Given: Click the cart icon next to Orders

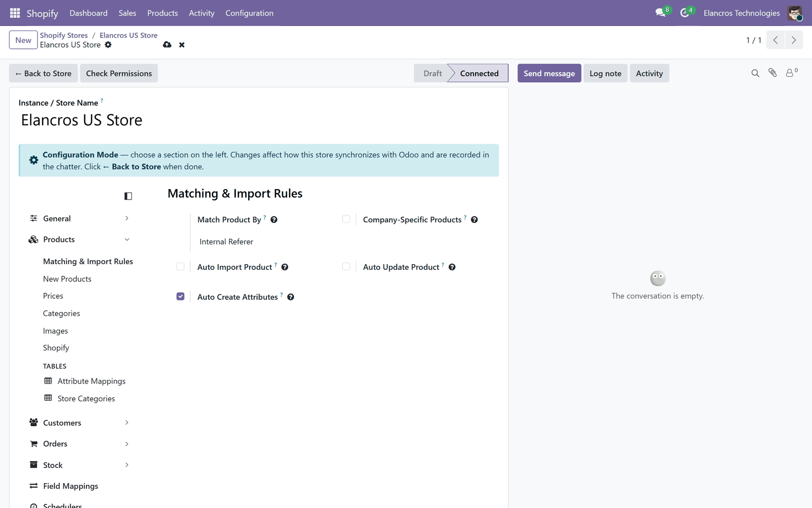Looking at the screenshot, I should tap(33, 444).
